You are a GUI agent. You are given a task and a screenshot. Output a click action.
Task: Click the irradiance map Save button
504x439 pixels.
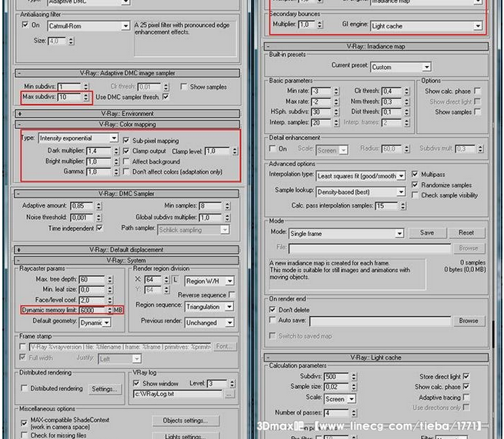[x=427, y=232]
